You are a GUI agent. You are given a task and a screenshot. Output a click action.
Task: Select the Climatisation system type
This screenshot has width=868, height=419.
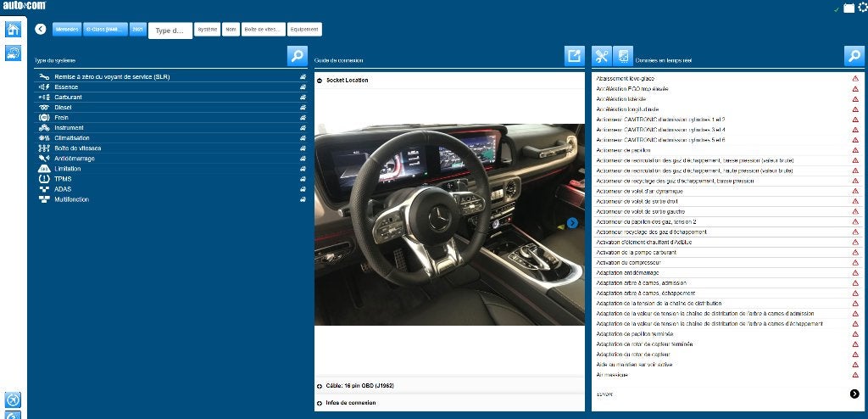(x=170, y=138)
